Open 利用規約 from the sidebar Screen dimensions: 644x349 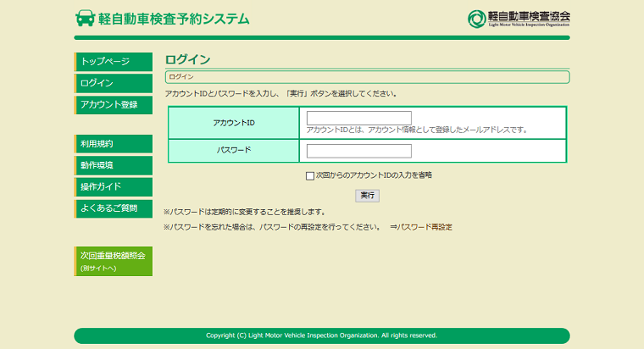(x=114, y=144)
